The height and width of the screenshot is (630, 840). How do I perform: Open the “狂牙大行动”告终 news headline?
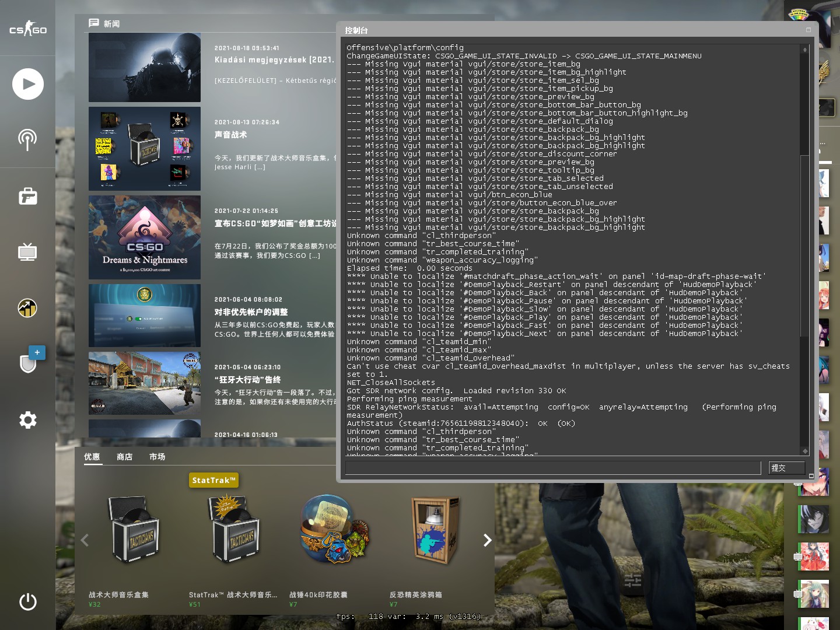point(247,380)
